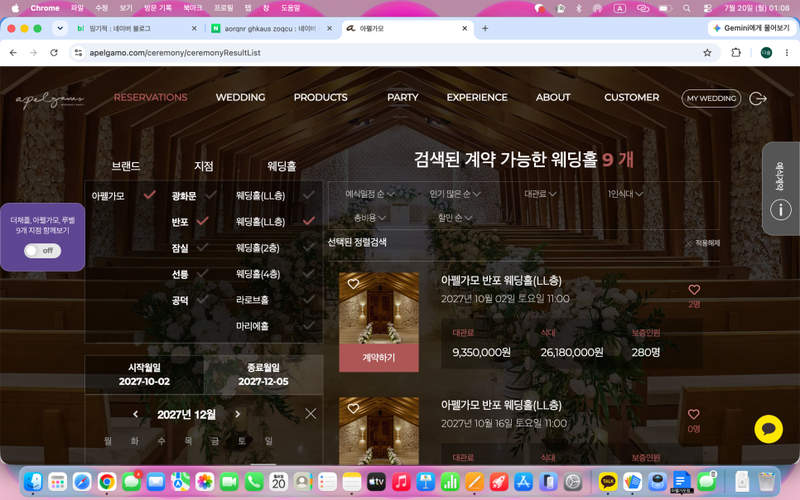The height and width of the screenshot is (500, 800).
Task: Click the logout arrow icon in header
Action: 758,98
